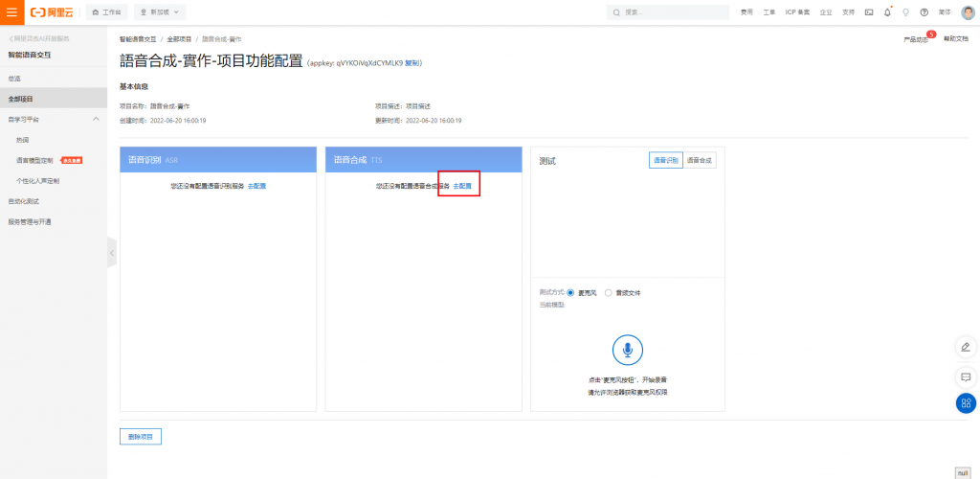Click the 永久免费 tag beside 语言模型定制
The image size is (980, 479).
click(71, 161)
